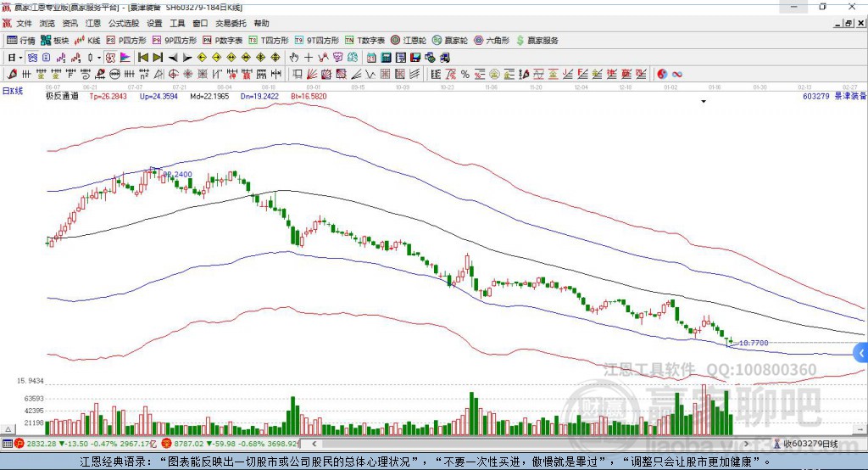868x470 pixels.
Task: Open the 9T四方形 tool
Action: pyautogui.click(x=317, y=41)
